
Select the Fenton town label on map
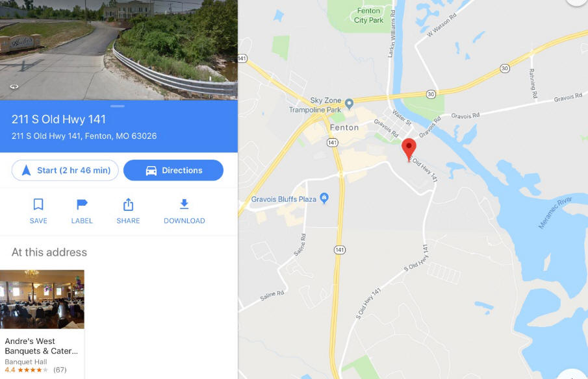344,128
